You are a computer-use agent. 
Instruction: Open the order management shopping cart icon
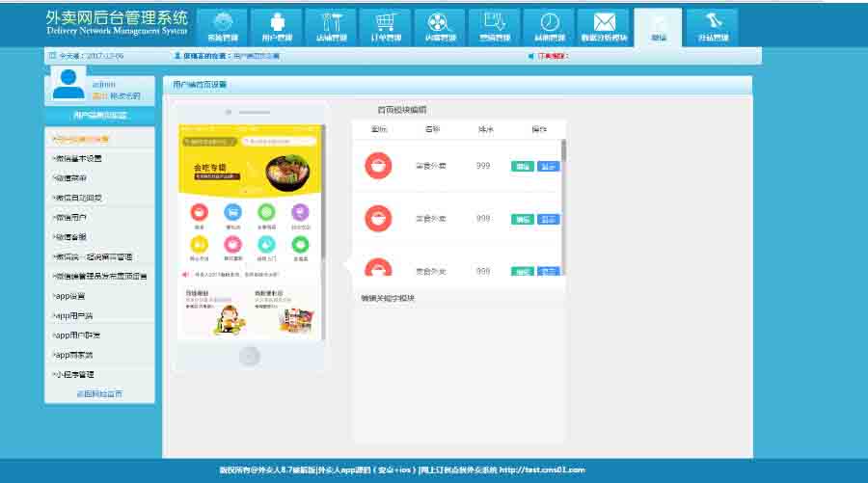[386, 27]
